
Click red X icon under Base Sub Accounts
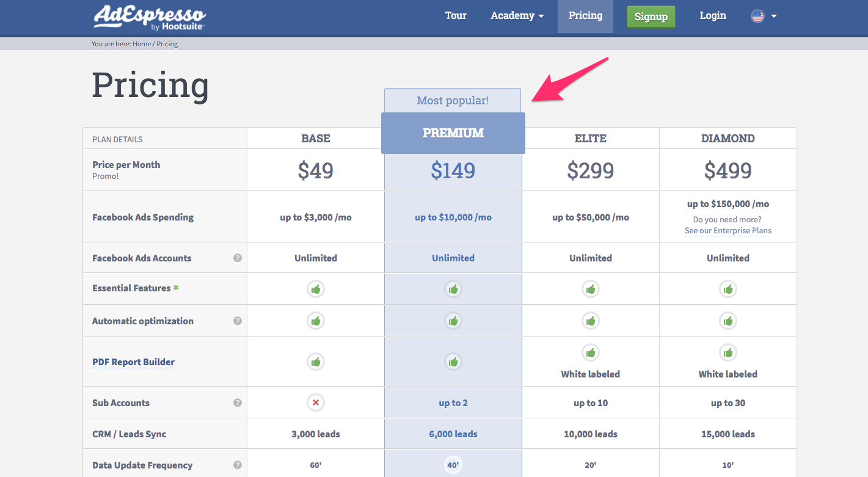click(x=315, y=402)
